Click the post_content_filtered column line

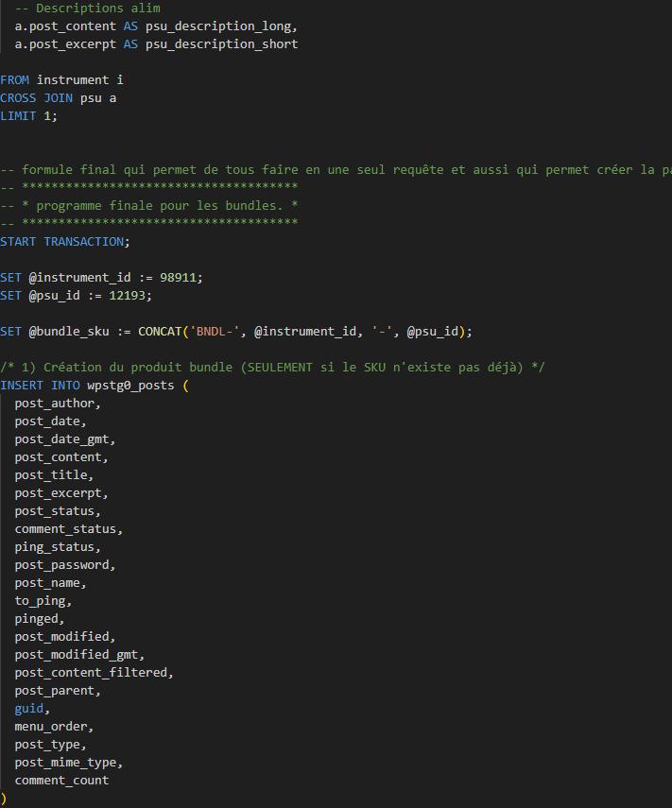click(x=94, y=673)
